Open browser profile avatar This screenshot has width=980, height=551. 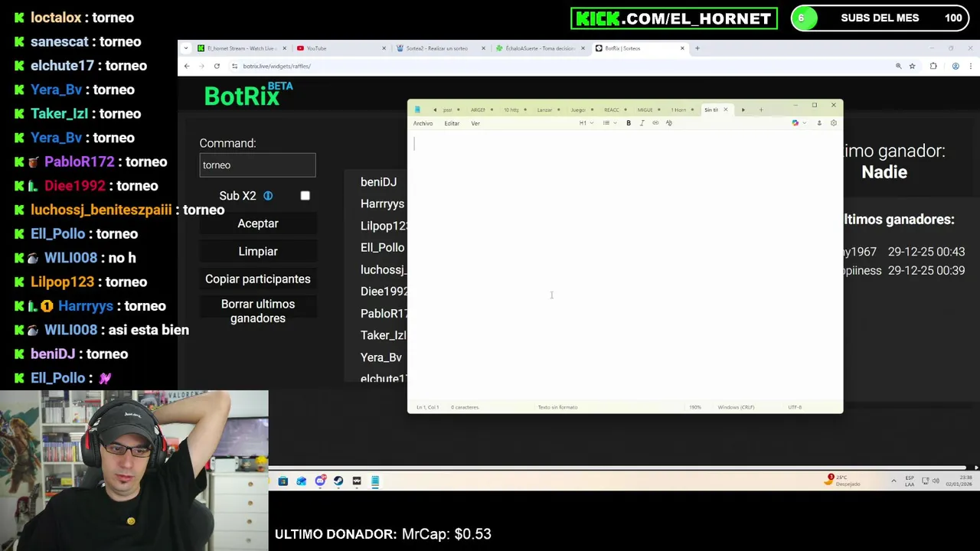coord(955,67)
